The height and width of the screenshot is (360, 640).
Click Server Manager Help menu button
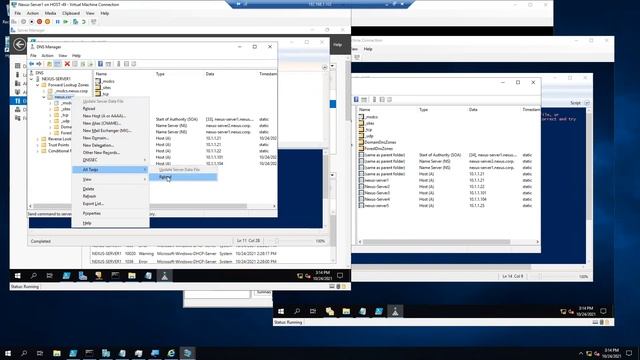337,44
